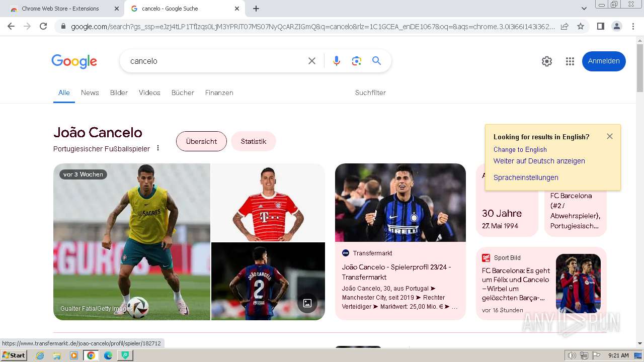This screenshot has width=644, height=362.
Task: Open Windows Start menu
Action: point(14,355)
